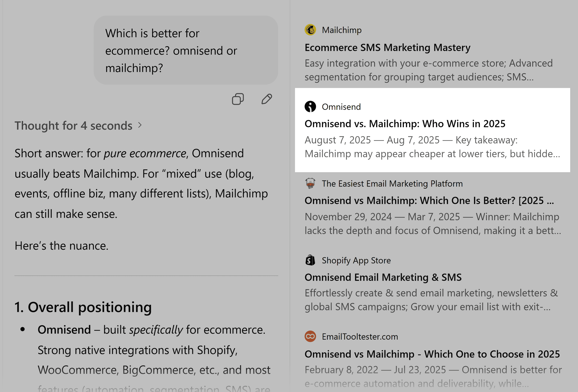Copy the user message
578x392 pixels.
238,99
